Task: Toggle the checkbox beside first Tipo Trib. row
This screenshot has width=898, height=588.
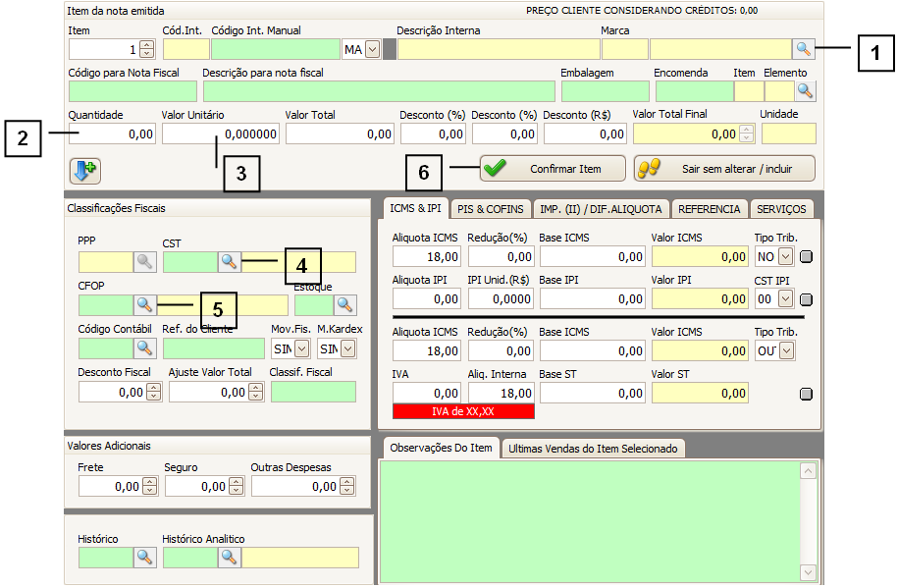Action: pos(807,257)
